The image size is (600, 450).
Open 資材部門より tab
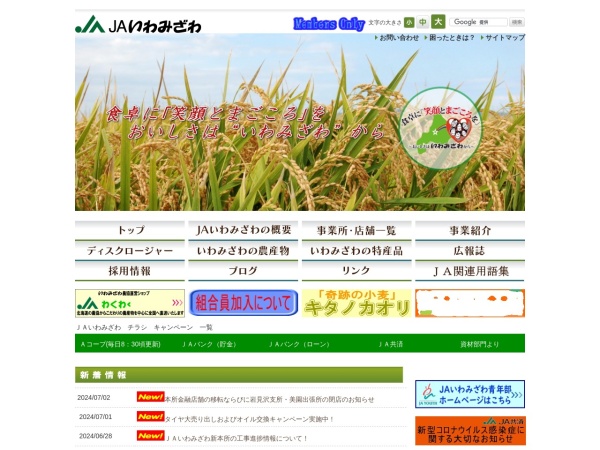point(479,344)
